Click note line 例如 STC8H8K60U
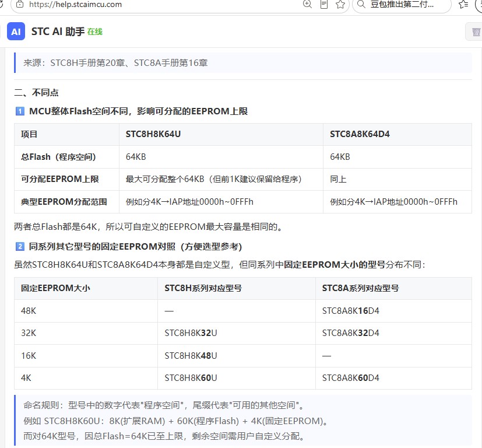This screenshot has height=448, width=482. 176,421
